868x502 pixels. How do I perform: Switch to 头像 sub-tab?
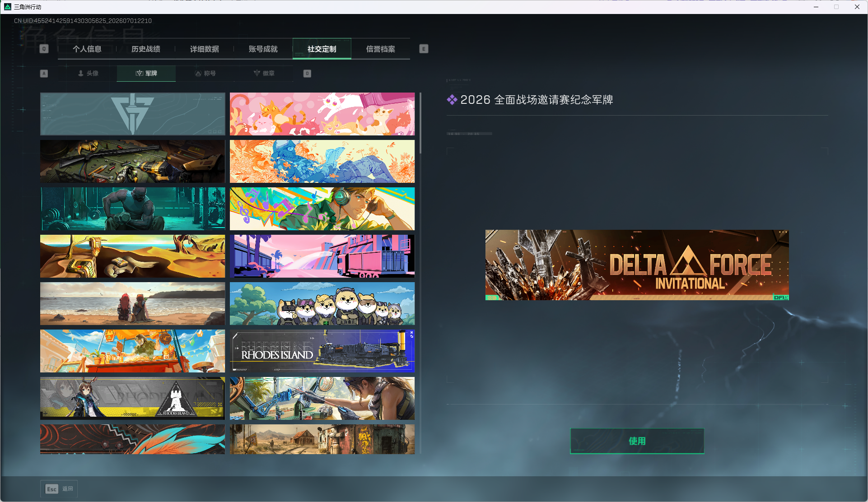[88, 73]
